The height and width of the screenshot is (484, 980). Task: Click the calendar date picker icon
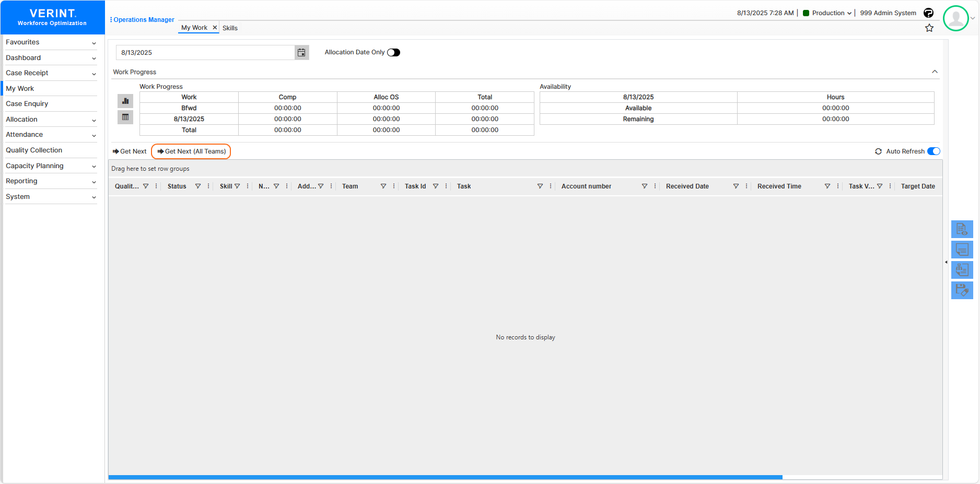[x=301, y=53]
